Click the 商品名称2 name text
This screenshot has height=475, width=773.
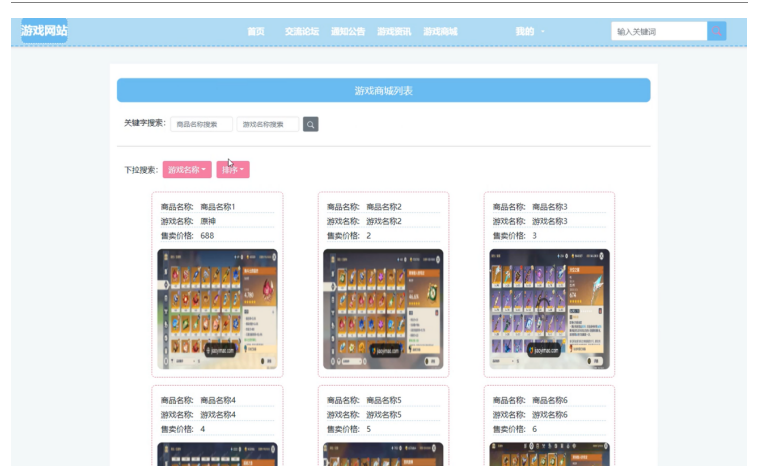[x=384, y=206]
